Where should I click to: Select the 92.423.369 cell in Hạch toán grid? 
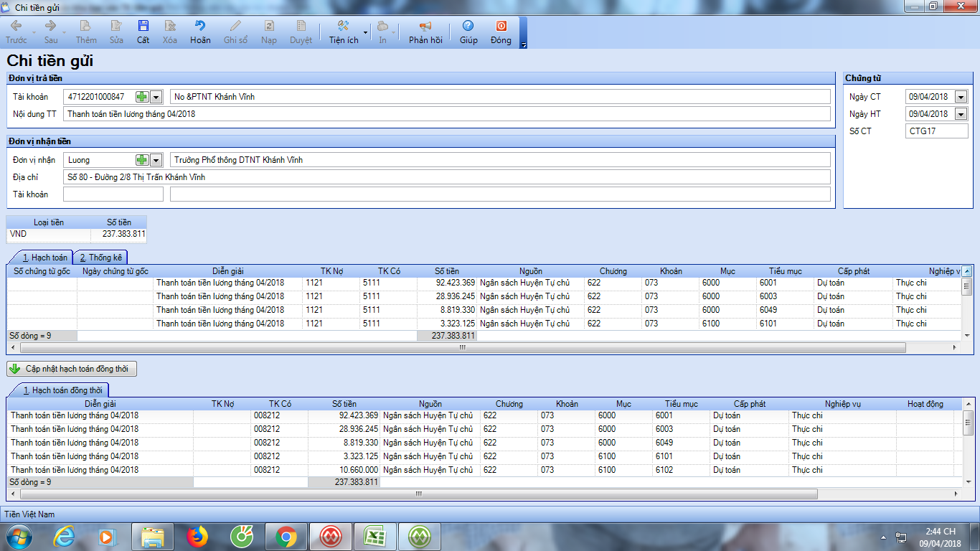click(x=447, y=283)
